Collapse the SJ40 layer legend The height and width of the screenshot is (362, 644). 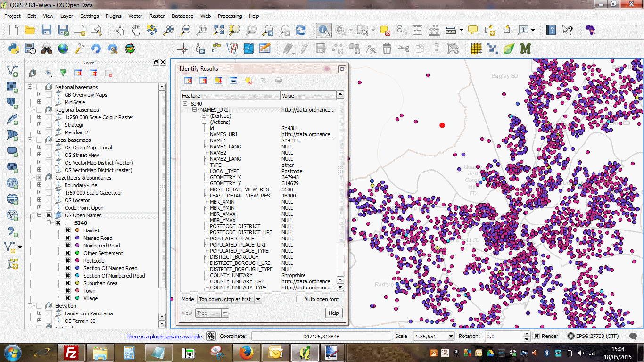(x=49, y=223)
